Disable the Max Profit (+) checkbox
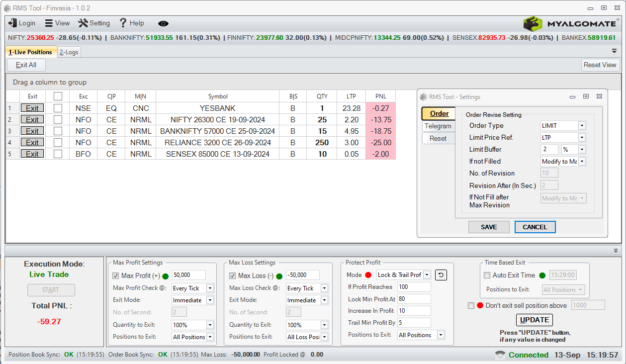 116,276
